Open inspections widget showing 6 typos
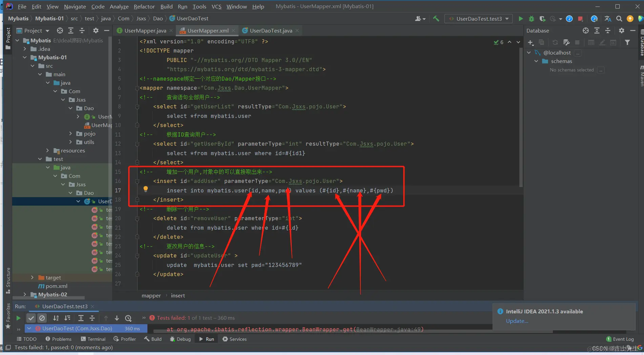The image size is (644, 355). (499, 42)
